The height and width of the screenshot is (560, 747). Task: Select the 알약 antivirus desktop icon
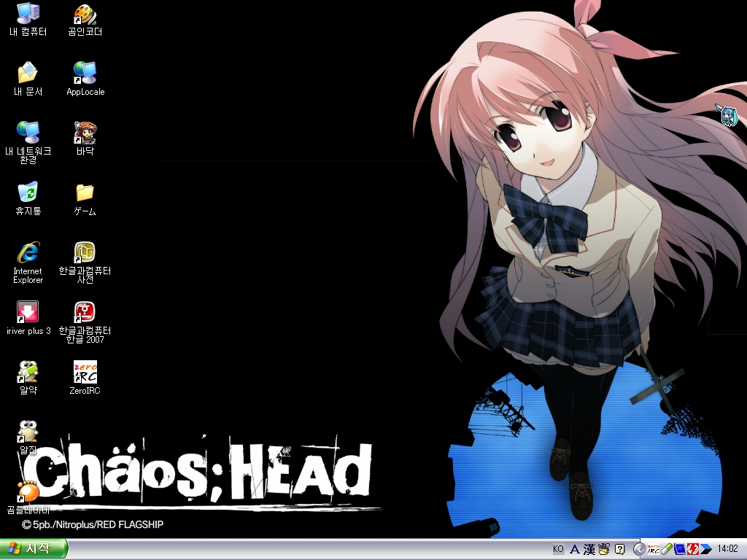[x=28, y=378]
